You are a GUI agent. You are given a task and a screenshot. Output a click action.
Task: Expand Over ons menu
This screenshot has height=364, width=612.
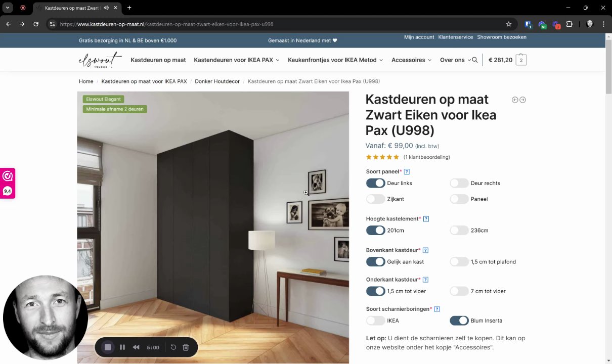click(x=455, y=60)
